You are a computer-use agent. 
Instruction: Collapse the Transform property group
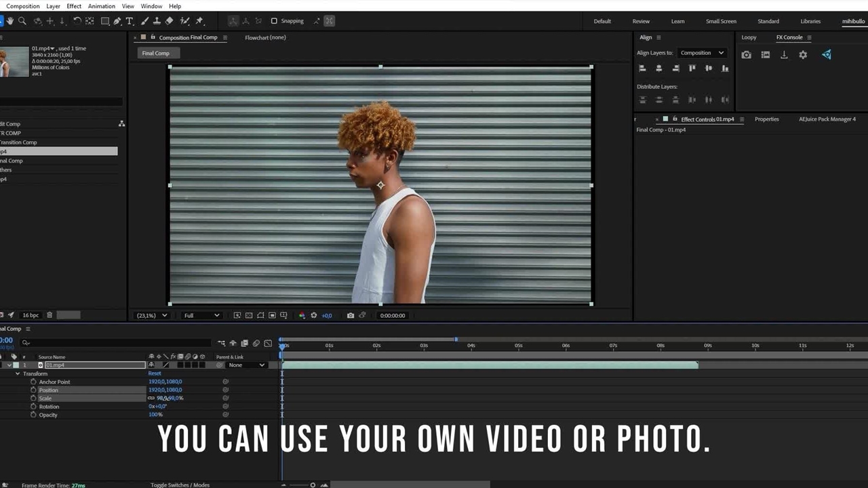pos(18,373)
